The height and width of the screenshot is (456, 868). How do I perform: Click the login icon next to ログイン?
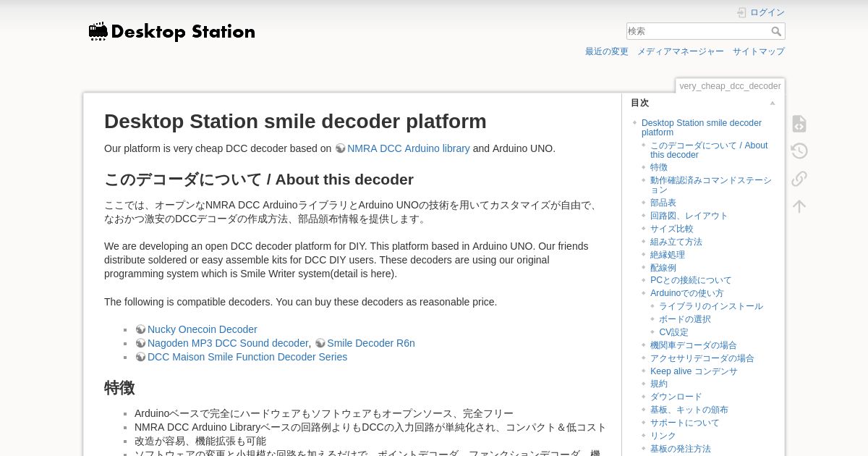click(741, 12)
